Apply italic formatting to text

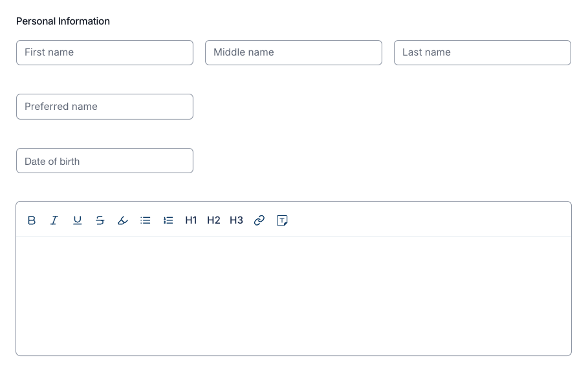(x=54, y=220)
